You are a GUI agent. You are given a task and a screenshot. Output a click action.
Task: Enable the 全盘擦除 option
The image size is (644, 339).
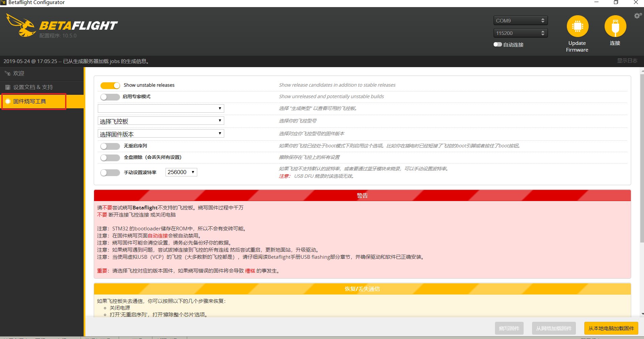110,157
